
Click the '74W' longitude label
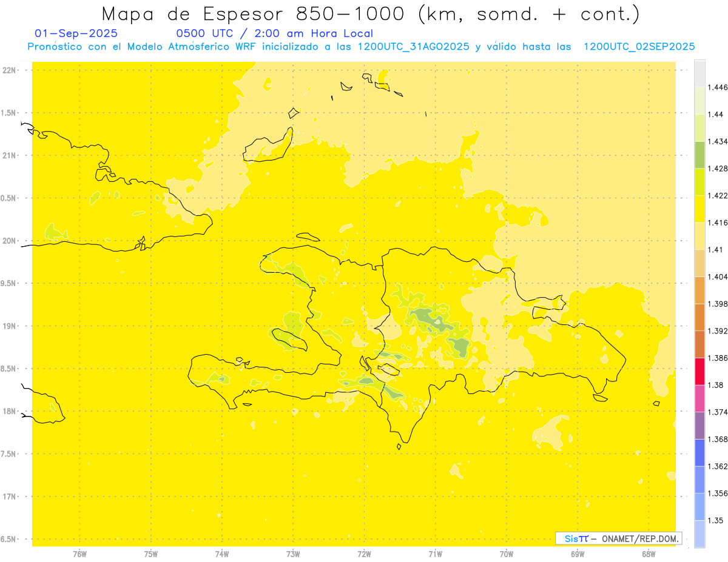(222, 554)
